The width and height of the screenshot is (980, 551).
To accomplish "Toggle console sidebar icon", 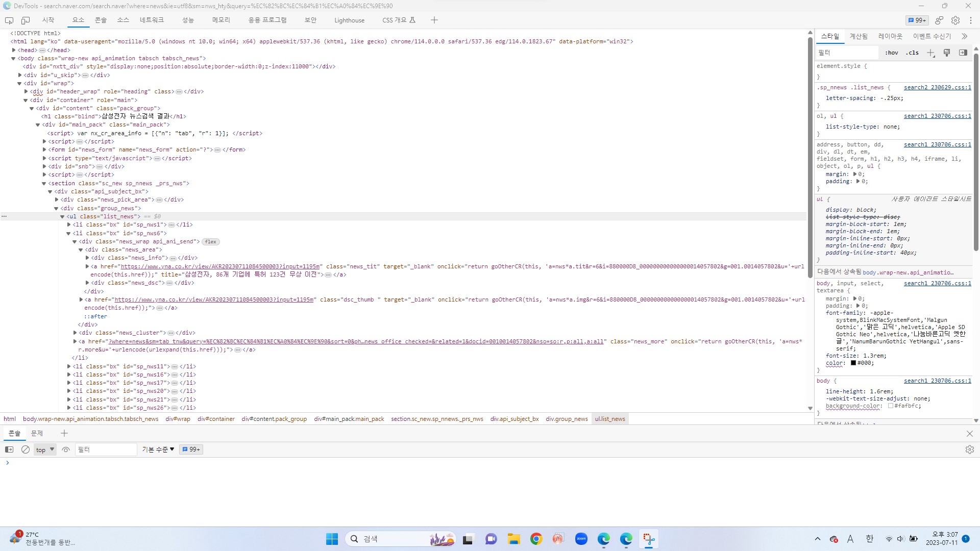I will 9,449.
